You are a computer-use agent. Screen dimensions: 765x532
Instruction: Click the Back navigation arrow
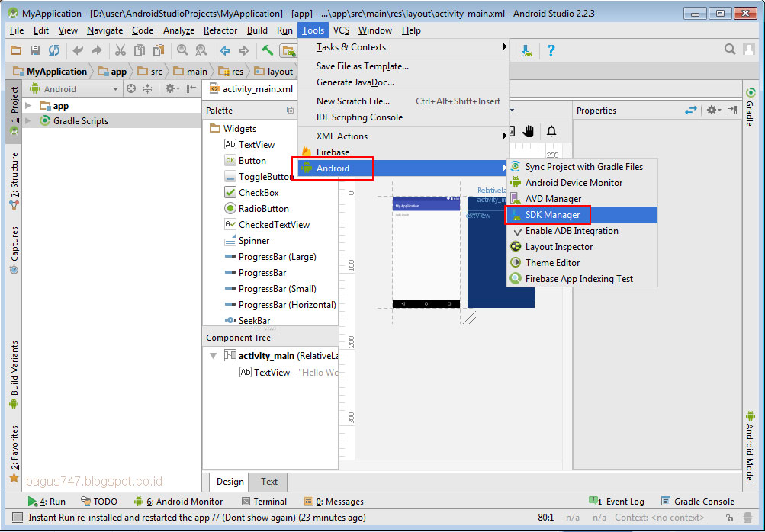click(225, 50)
